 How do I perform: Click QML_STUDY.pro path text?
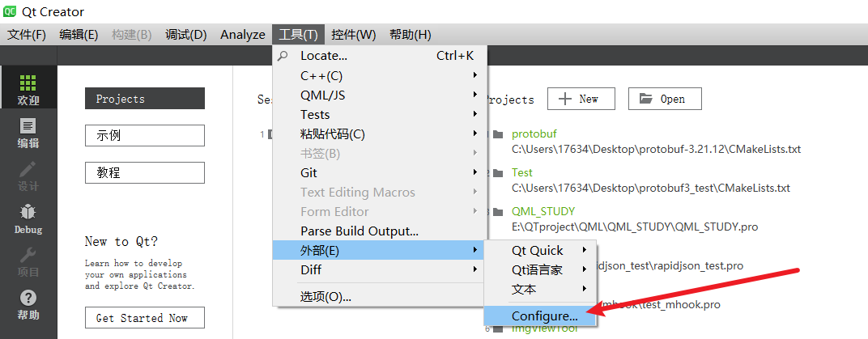634,227
